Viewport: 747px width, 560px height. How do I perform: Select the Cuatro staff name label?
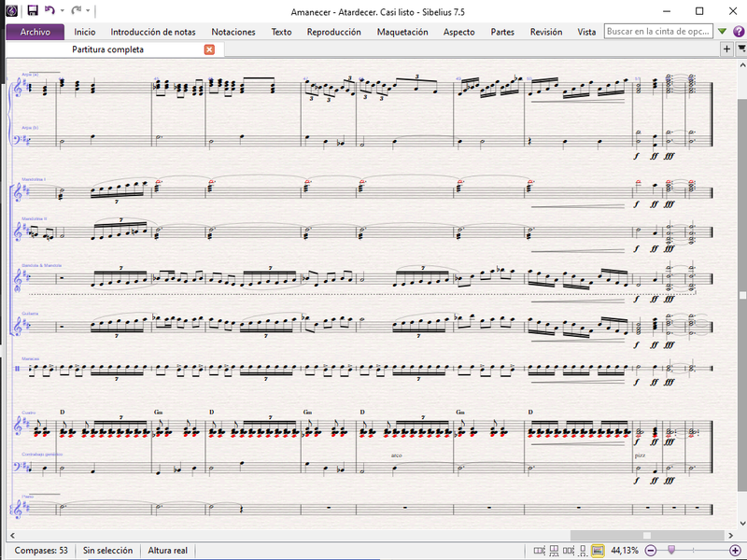point(29,413)
